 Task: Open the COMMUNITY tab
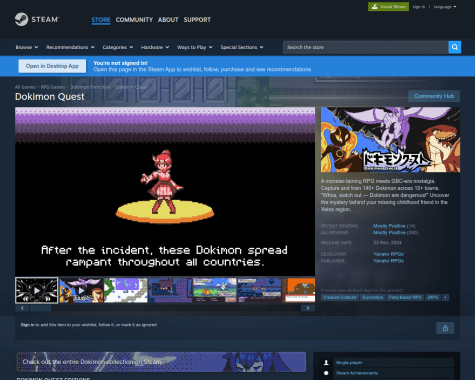[x=134, y=20]
